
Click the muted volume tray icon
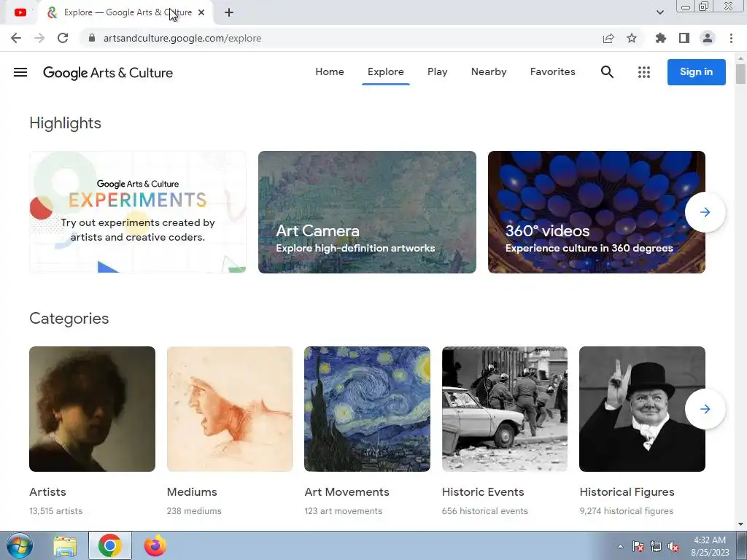pos(673,546)
